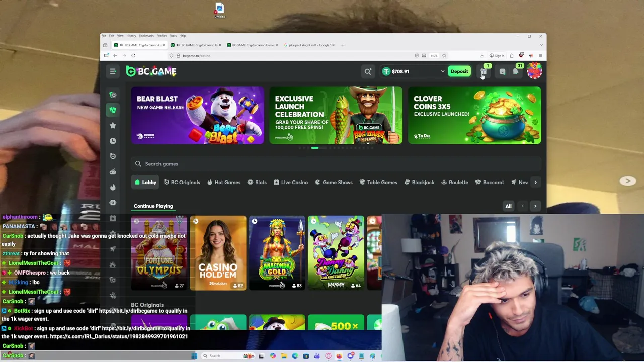The image size is (644, 362).
Task: Open Windows Start button on taskbar
Action: pyautogui.click(x=194, y=356)
